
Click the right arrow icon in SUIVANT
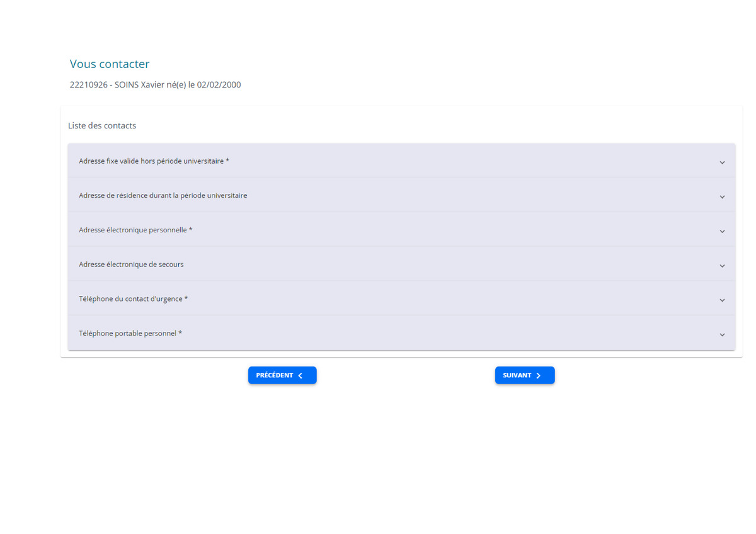(x=539, y=375)
